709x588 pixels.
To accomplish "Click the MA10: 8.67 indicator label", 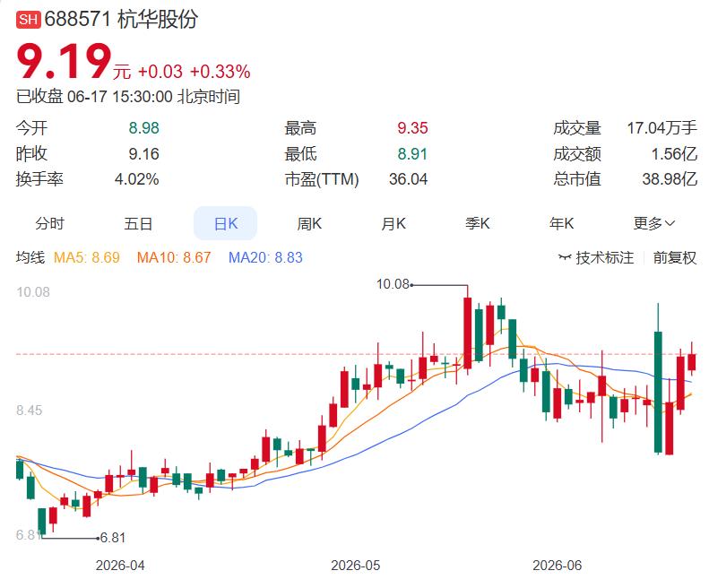I will click(x=174, y=258).
